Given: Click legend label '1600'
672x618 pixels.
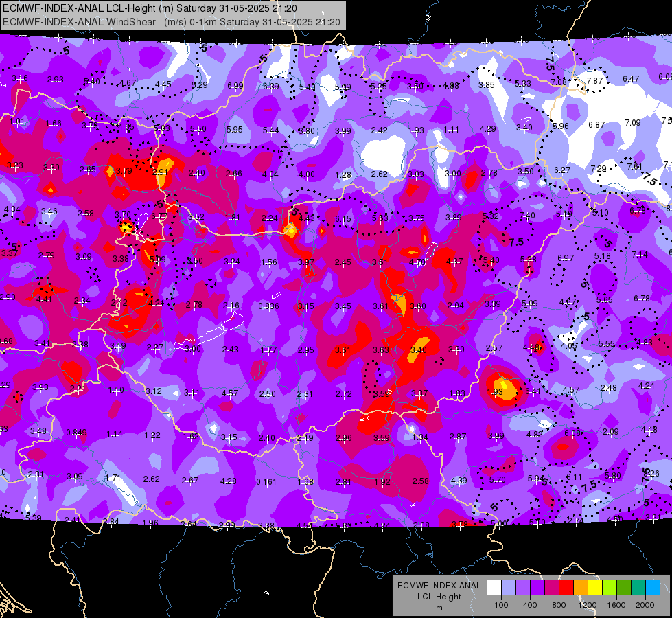Looking at the screenshot, I should (616, 605).
